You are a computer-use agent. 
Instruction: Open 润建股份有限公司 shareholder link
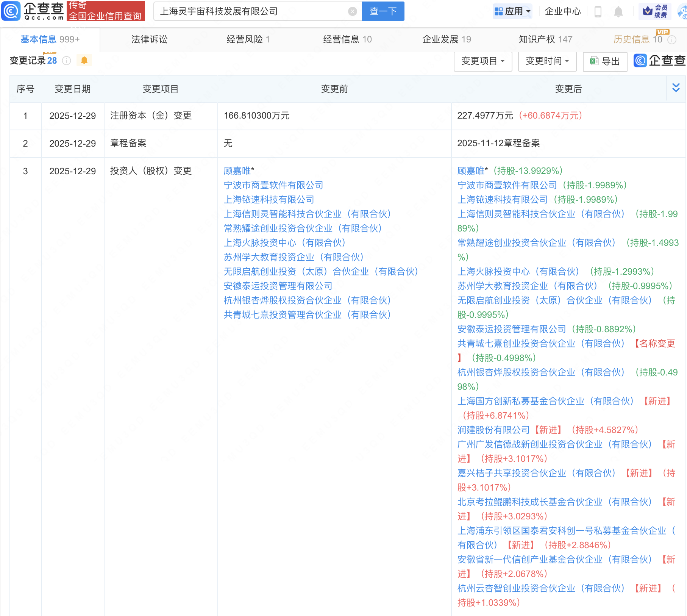point(493,430)
